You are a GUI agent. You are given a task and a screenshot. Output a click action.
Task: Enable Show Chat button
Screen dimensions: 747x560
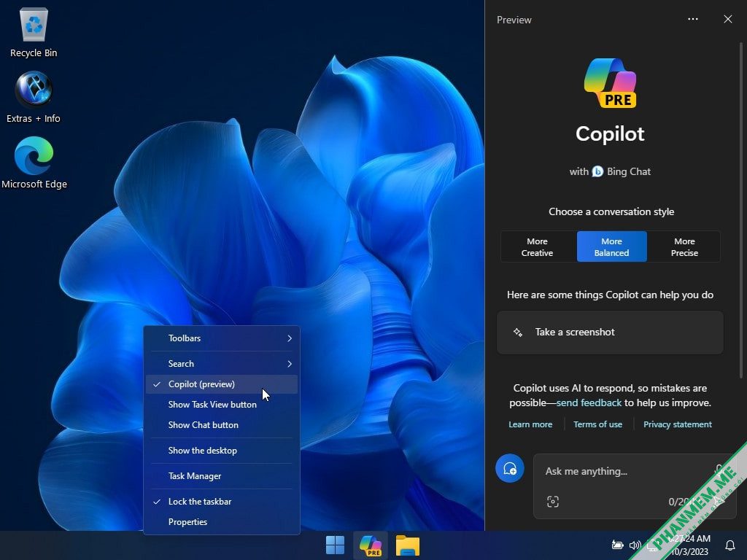[x=222, y=425]
